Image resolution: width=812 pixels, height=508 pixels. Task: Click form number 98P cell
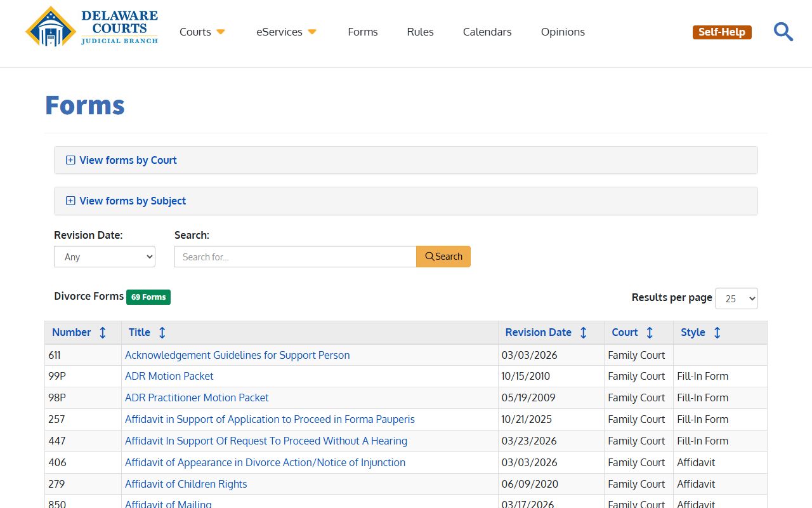(x=83, y=398)
